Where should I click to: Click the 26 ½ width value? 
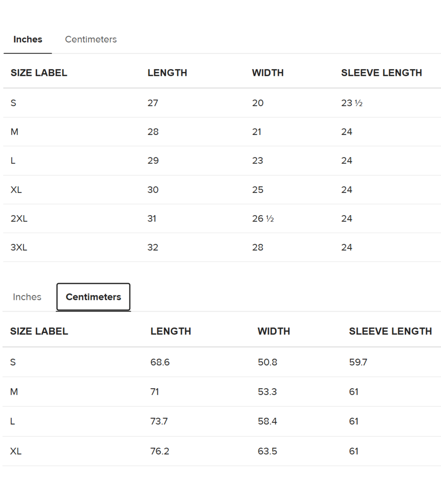point(263,219)
